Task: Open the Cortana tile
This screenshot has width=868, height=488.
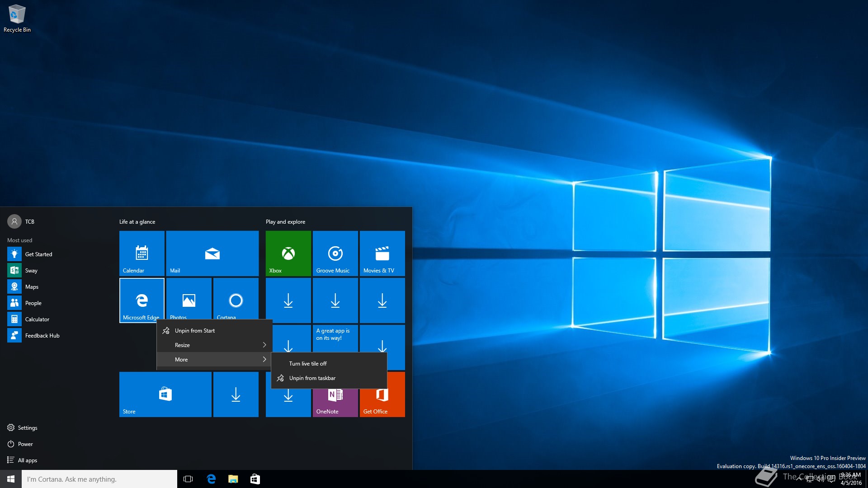Action: [236, 299]
